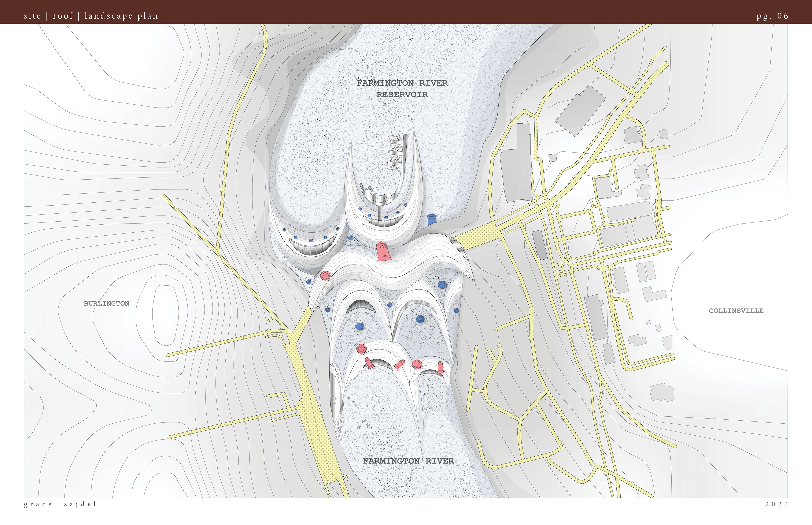
Task: Click the 'site | roof | landscape plan' header title
Action: [91, 16]
